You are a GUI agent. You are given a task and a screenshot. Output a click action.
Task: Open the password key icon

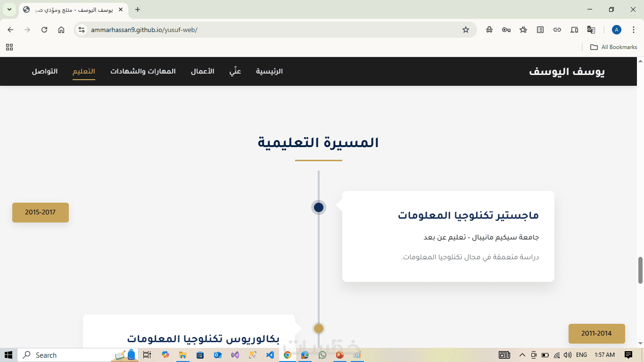coord(506,30)
